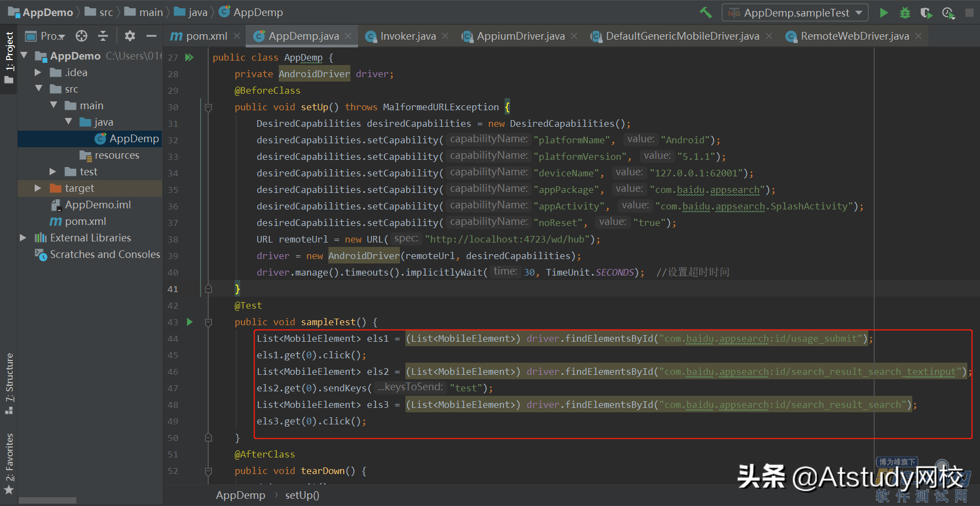The width and height of the screenshot is (980, 506).
Task: Close the AppiumDriver.java tab
Action: (574, 36)
